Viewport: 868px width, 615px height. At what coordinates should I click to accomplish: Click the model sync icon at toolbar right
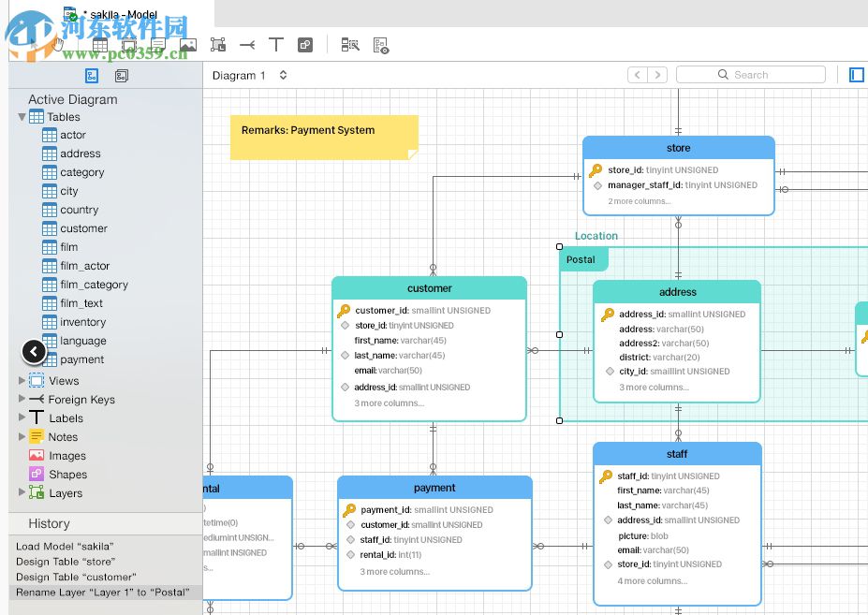(x=379, y=44)
